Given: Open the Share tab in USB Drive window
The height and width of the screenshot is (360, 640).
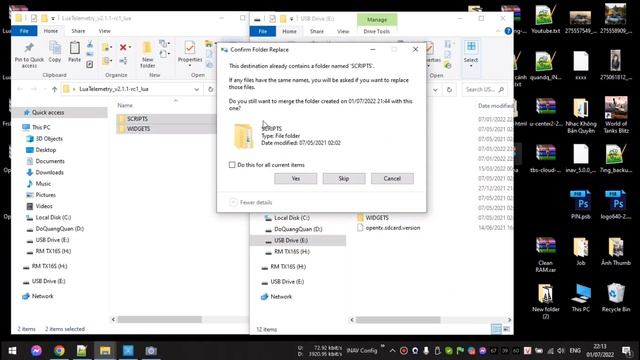Looking at the screenshot, I should [x=317, y=31].
